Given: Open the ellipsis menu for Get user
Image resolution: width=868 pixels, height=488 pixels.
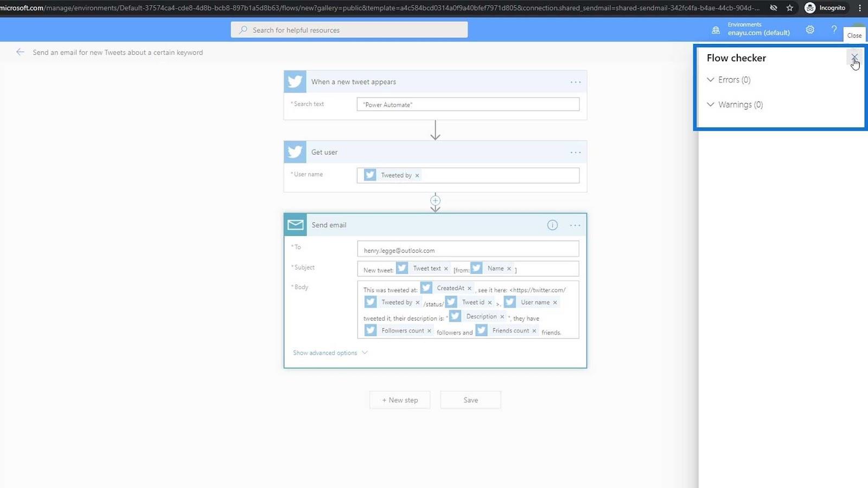Looking at the screenshot, I should point(576,153).
